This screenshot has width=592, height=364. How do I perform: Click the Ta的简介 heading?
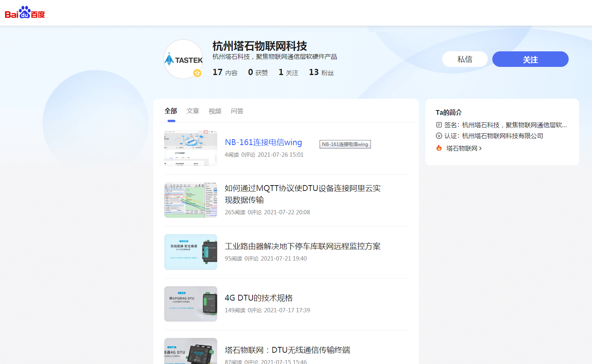click(449, 112)
